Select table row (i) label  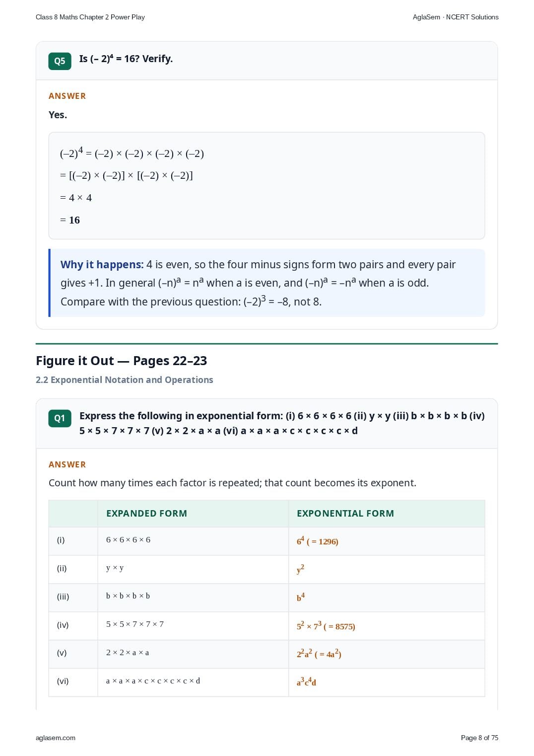pyautogui.click(x=61, y=540)
